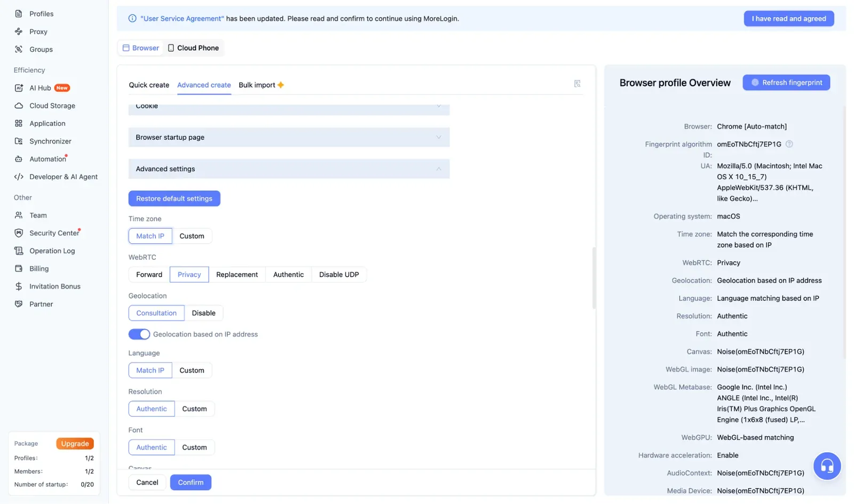Click I have read and agreed
The height and width of the screenshot is (504, 854).
[x=789, y=19]
